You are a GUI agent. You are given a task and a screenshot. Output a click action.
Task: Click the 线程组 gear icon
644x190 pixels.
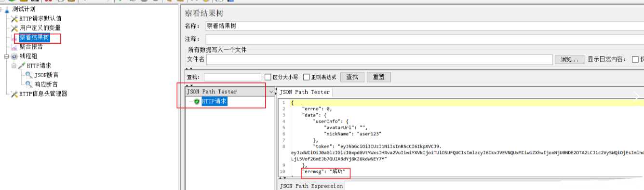click(x=14, y=56)
